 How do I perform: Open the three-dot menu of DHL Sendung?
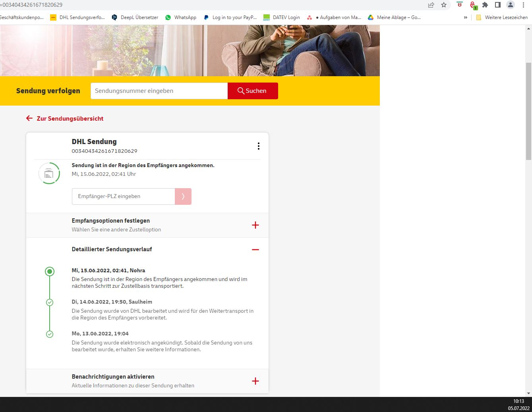tap(259, 146)
